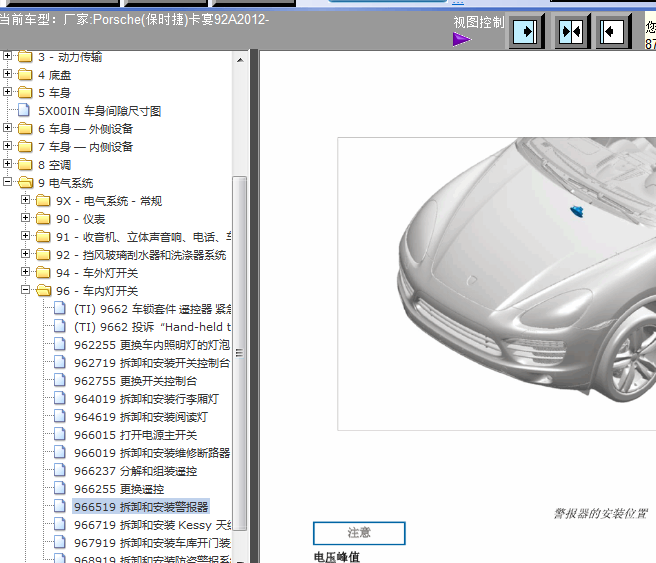Expand the 90 - 仪表 folder
656x563 pixels.
point(25,218)
